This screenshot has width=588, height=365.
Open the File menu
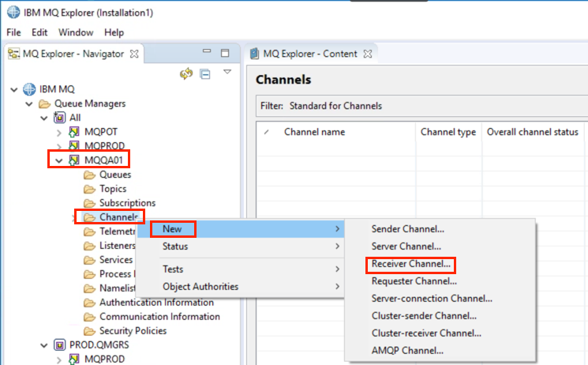(x=13, y=32)
